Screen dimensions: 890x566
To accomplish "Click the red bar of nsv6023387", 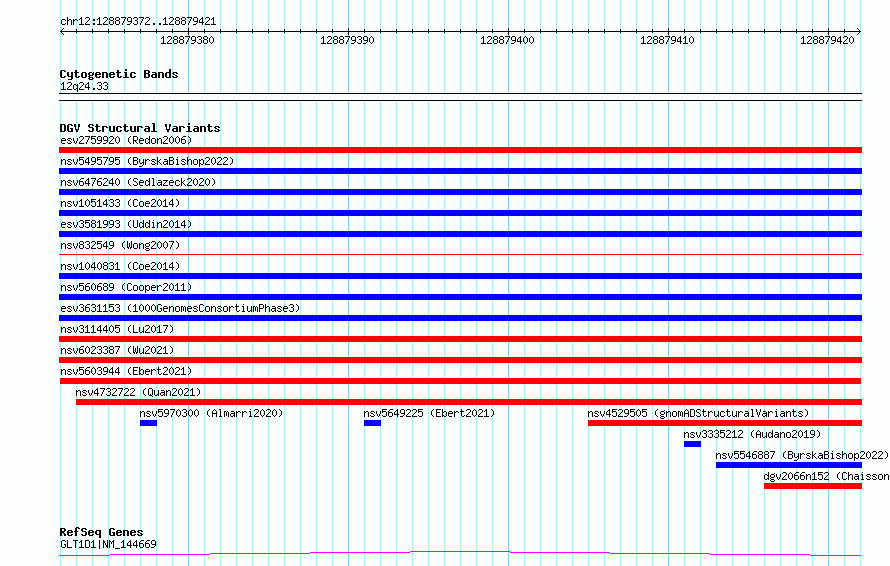I will click(x=460, y=360).
